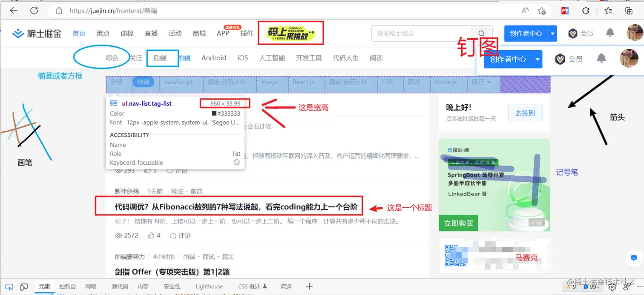644x295 pixels.
Task: Open the 首页 nav item
Action: click(79, 33)
